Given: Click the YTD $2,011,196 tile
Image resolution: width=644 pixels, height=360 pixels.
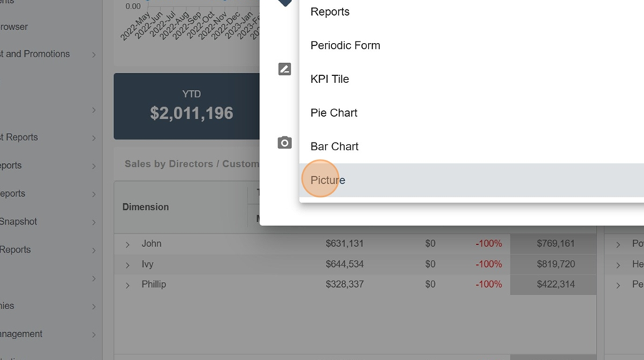Looking at the screenshot, I should (191, 105).
